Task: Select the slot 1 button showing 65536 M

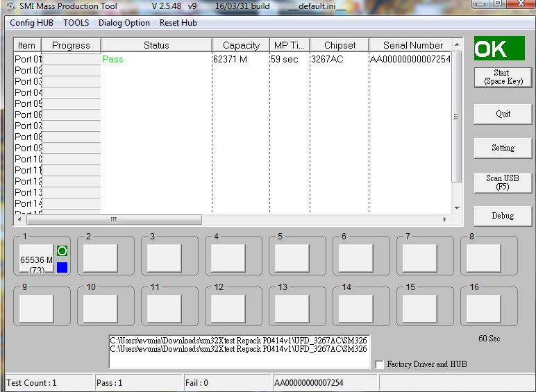Action: tap(37, 258)
